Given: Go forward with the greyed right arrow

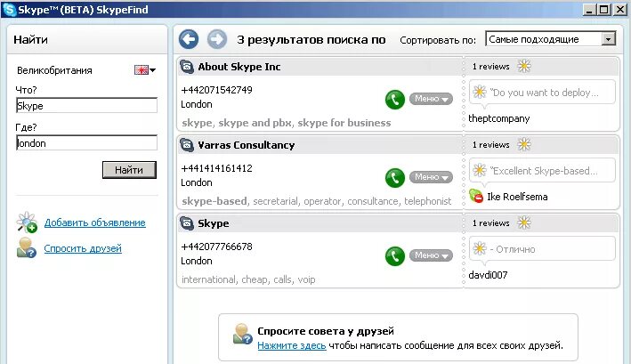Looking at the screenshot, I should [217, 39].
